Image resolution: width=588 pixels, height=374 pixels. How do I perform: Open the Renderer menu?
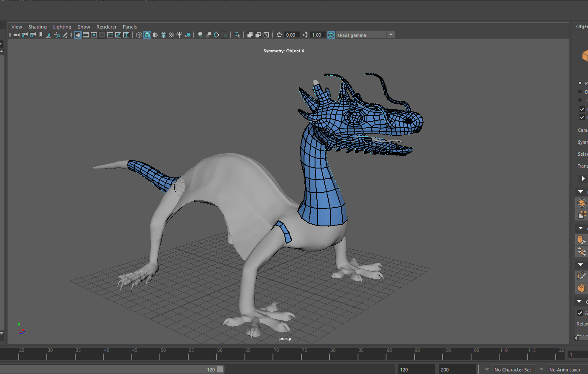pos(106,27)
